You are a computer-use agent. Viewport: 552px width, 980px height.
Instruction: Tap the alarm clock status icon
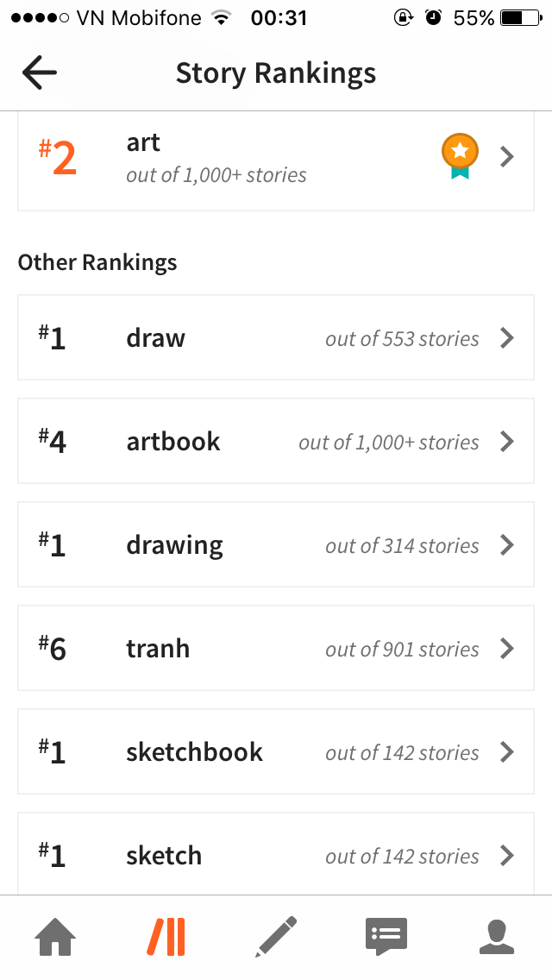(433, 18)
